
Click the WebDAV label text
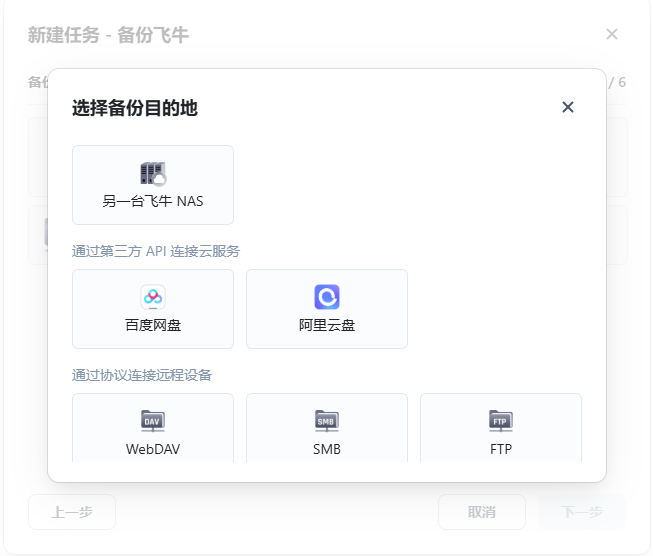pyautogui.click(x=153, y=449)
